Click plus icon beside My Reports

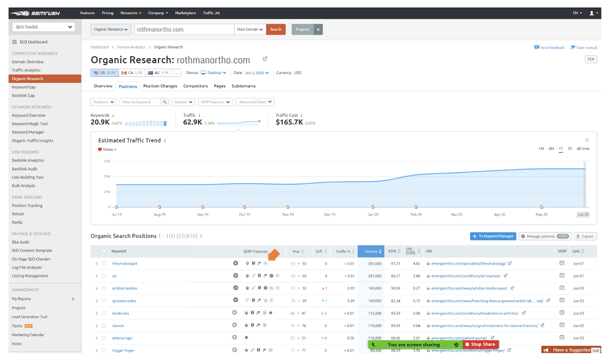click(73, 299)
